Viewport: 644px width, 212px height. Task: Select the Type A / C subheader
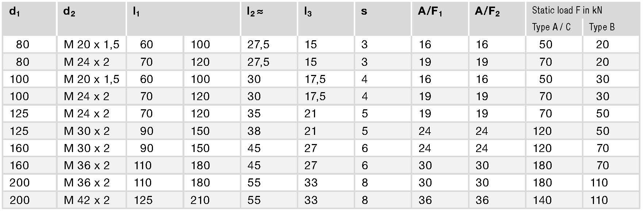click(551, 27)
